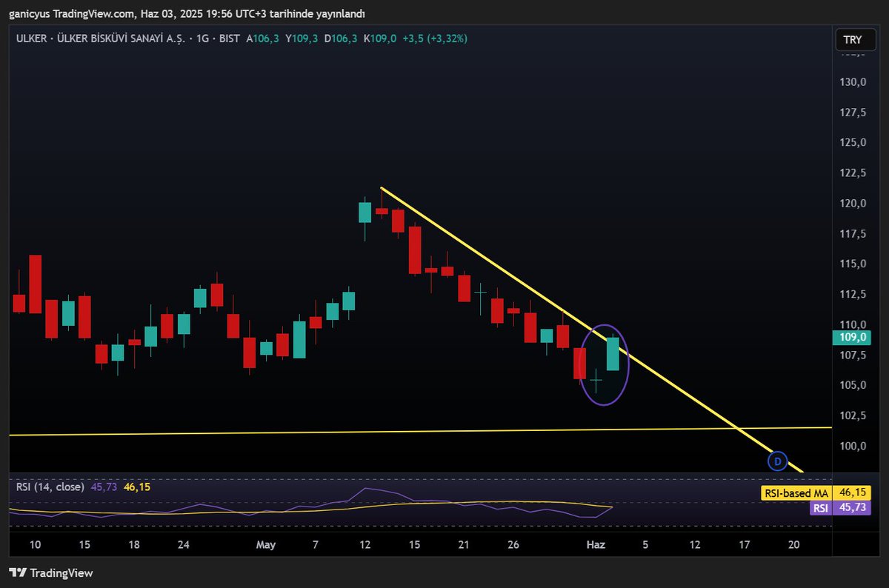Click the 100,0 price axis label

[x=853, y=446]
